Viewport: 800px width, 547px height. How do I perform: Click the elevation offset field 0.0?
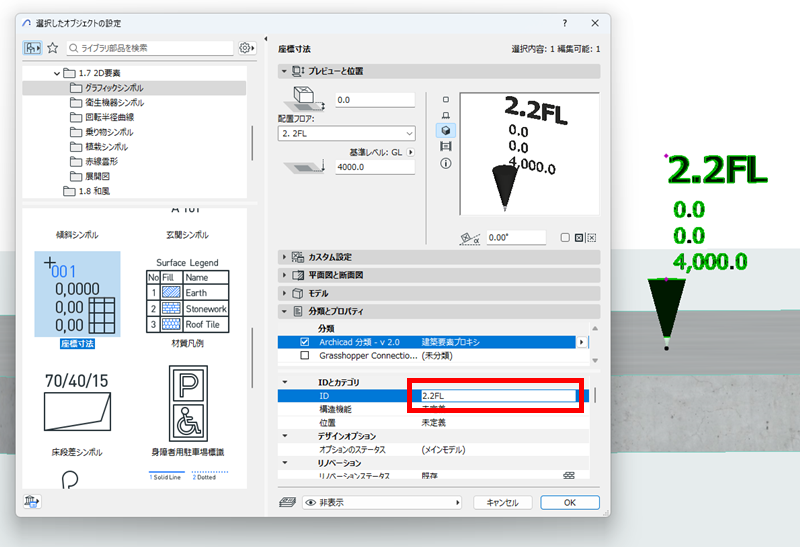tap(375, 100)
